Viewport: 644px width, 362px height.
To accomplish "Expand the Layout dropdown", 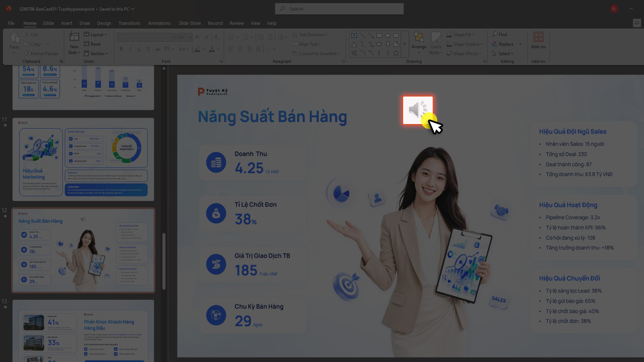I will pyautogui.click(x=96, y=35).
